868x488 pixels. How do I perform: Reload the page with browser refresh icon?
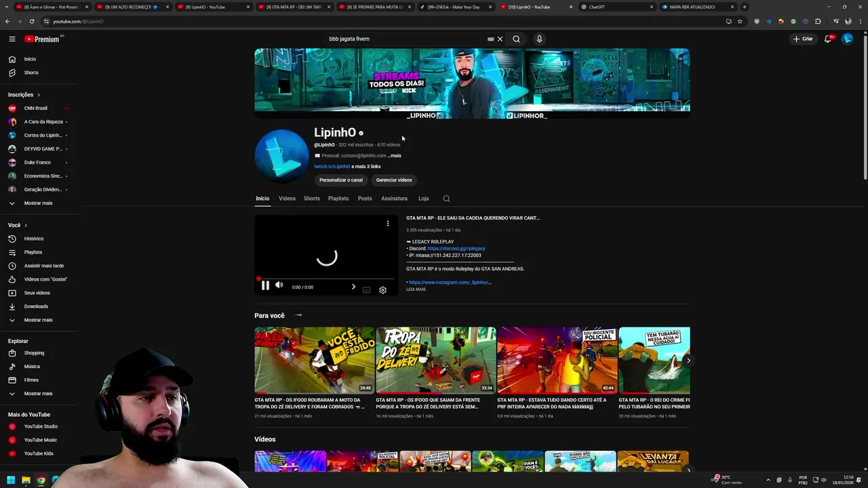pos(31,21)
